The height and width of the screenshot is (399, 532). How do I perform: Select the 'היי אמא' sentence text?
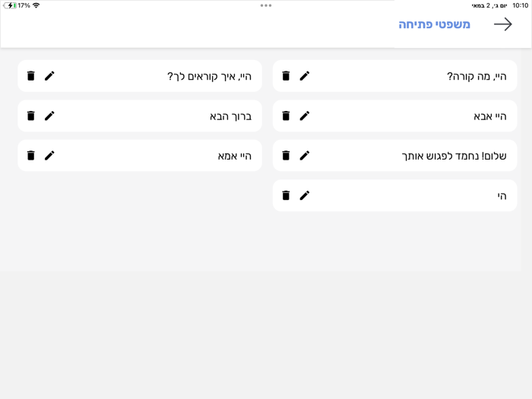click(234, 156)
